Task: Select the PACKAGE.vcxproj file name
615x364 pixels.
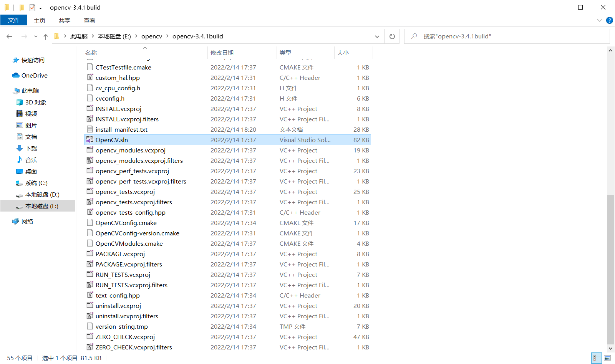Action: [x=120, y=254]
